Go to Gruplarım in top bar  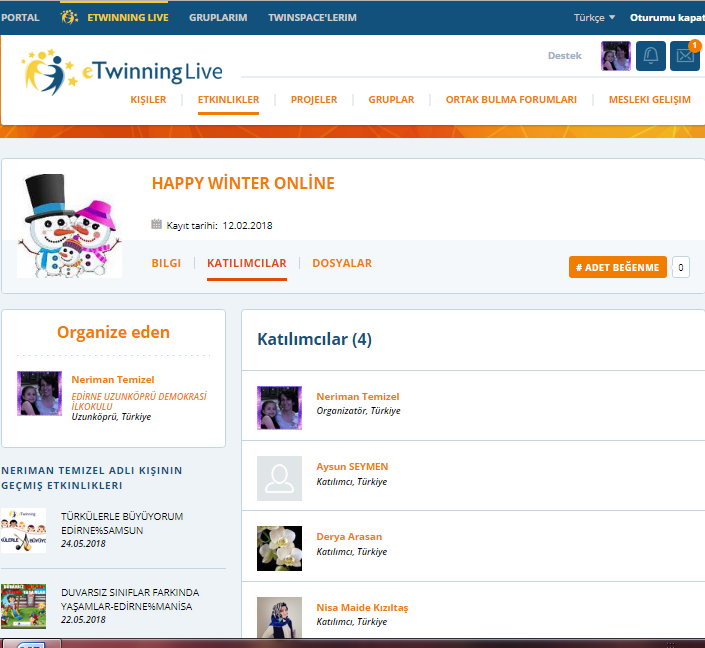point(218,17)
